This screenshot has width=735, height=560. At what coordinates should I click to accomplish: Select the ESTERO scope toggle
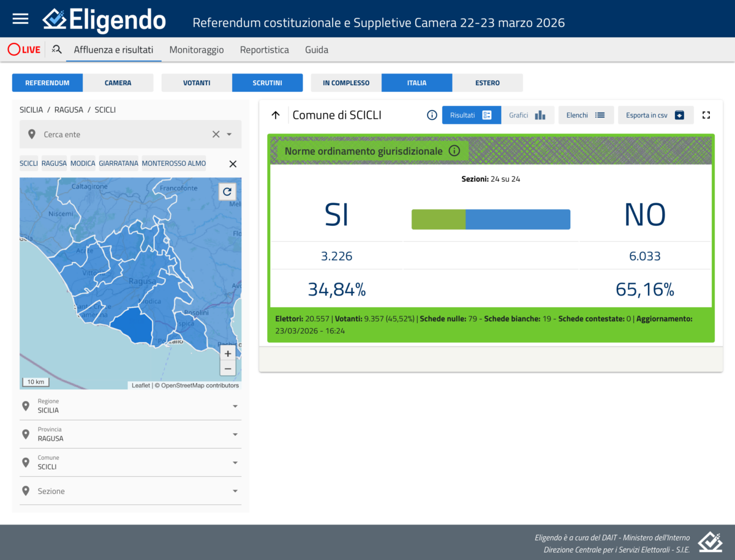pos(488,83)
